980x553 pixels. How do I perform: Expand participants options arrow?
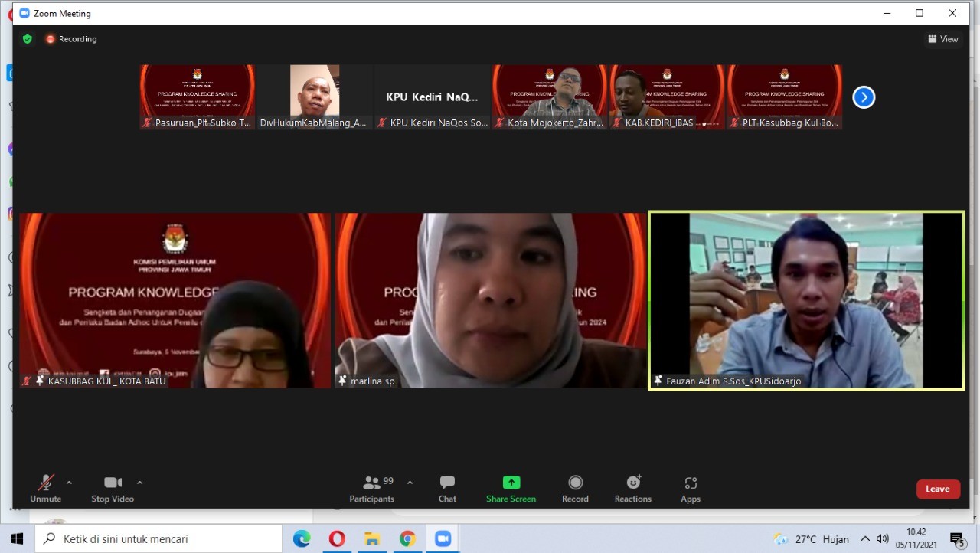click(x=410, y=483)
